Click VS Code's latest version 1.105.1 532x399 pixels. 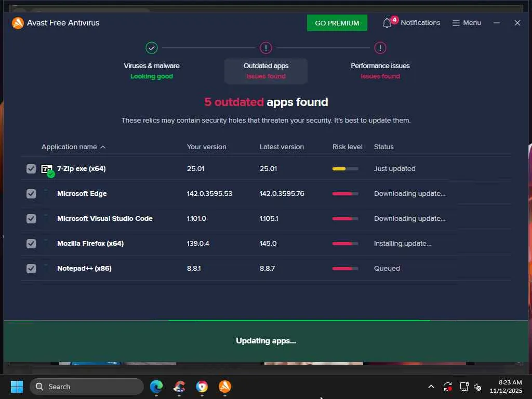point(269,219)
